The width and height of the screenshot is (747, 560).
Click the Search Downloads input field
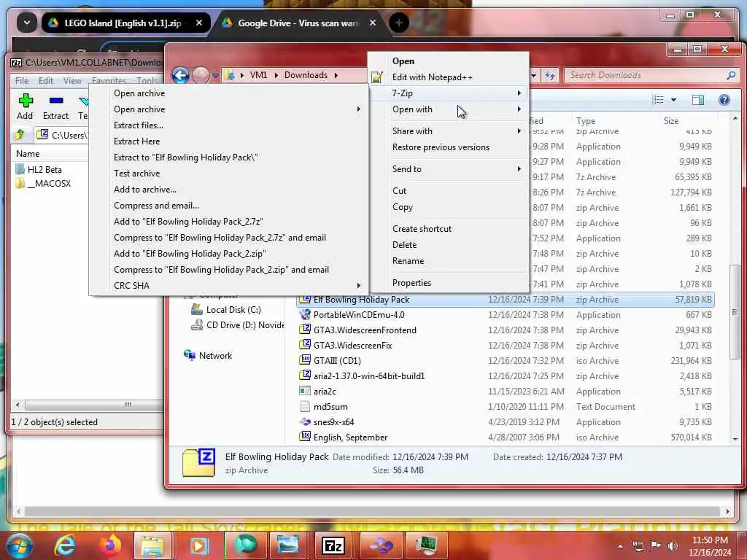pos(651,75)
